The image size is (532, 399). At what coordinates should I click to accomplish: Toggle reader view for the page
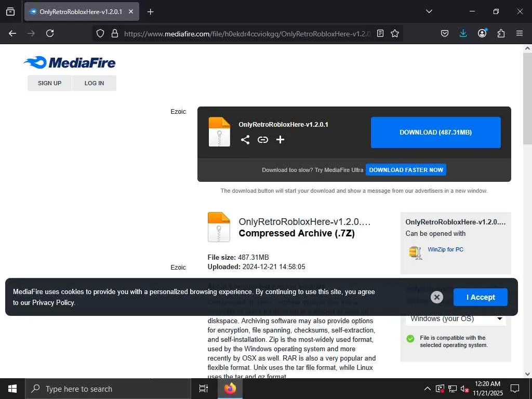tap(380, 33)
